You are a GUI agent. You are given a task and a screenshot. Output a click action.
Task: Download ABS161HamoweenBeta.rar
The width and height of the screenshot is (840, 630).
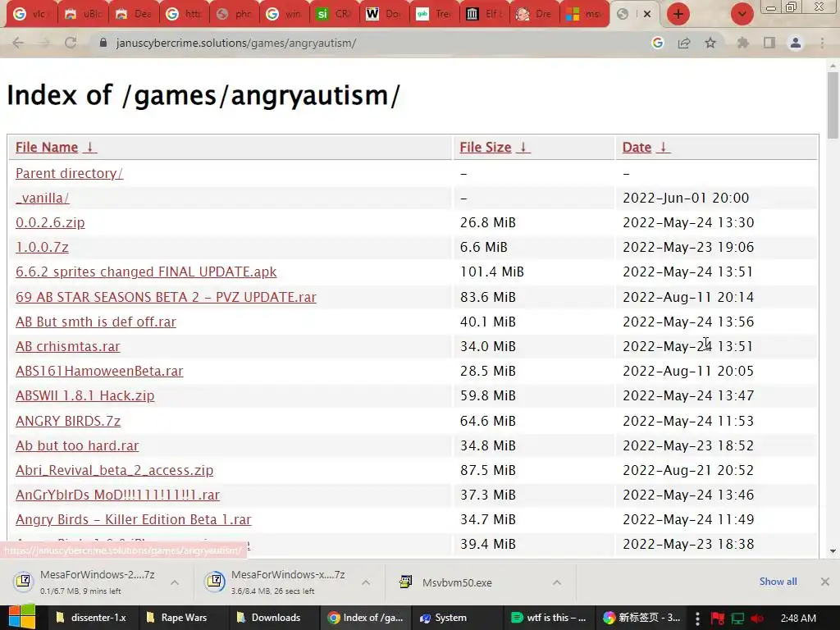(99, 372)
